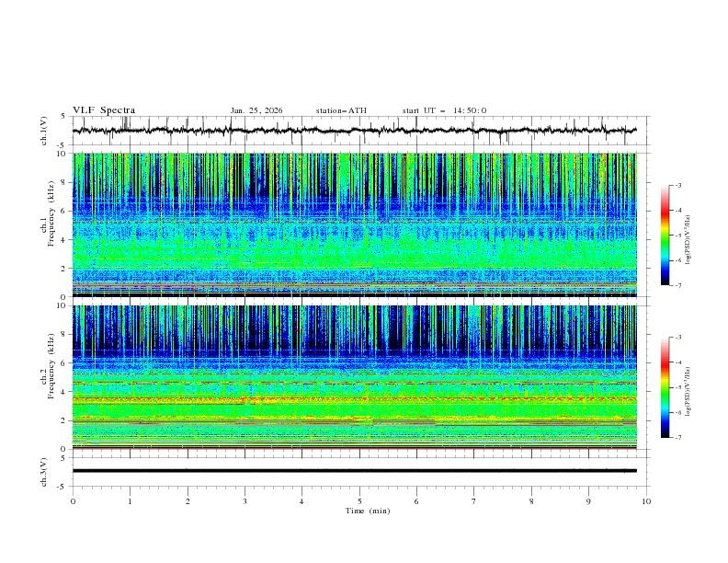The height and width of the screenshot is (563, 728).
Task: Click the "-7" label on ch.1 colorbar
Action: 678,286
